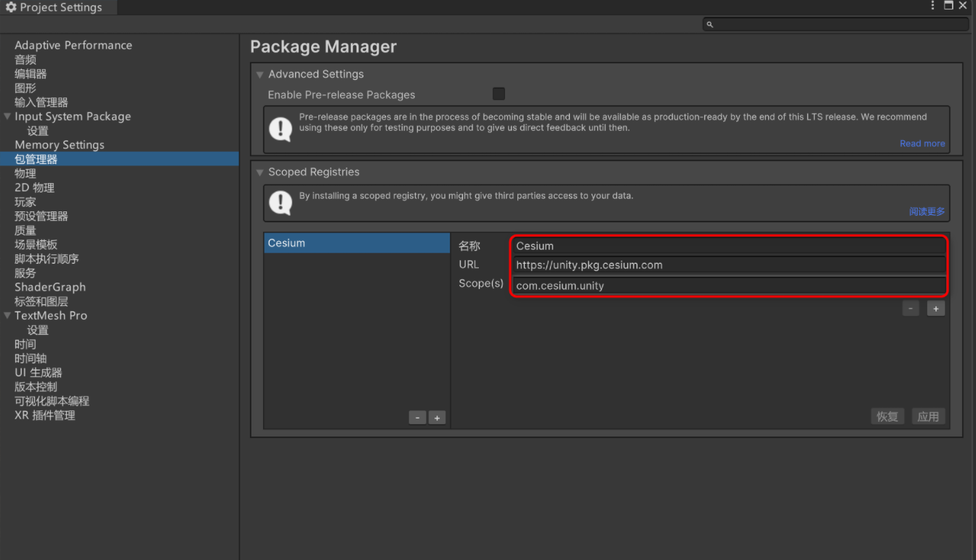Click the pre-release packages warning icon

pyautogui.click(x=281, y=129)
